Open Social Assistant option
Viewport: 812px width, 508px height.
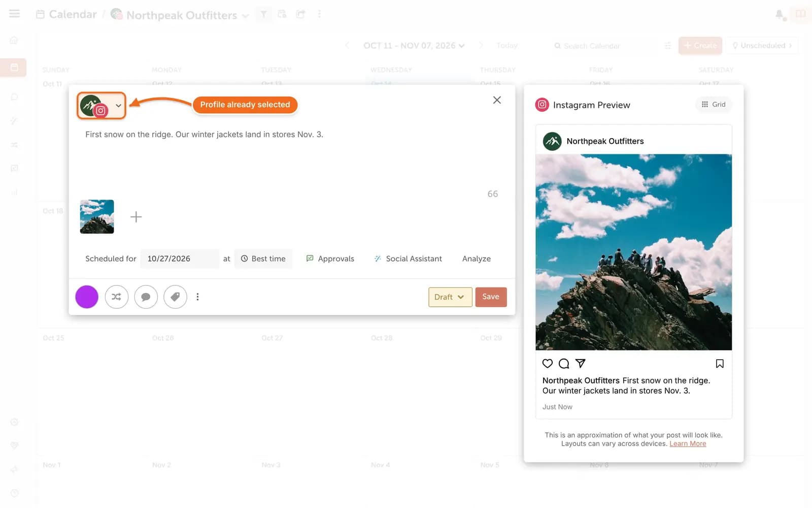[408, 259]
